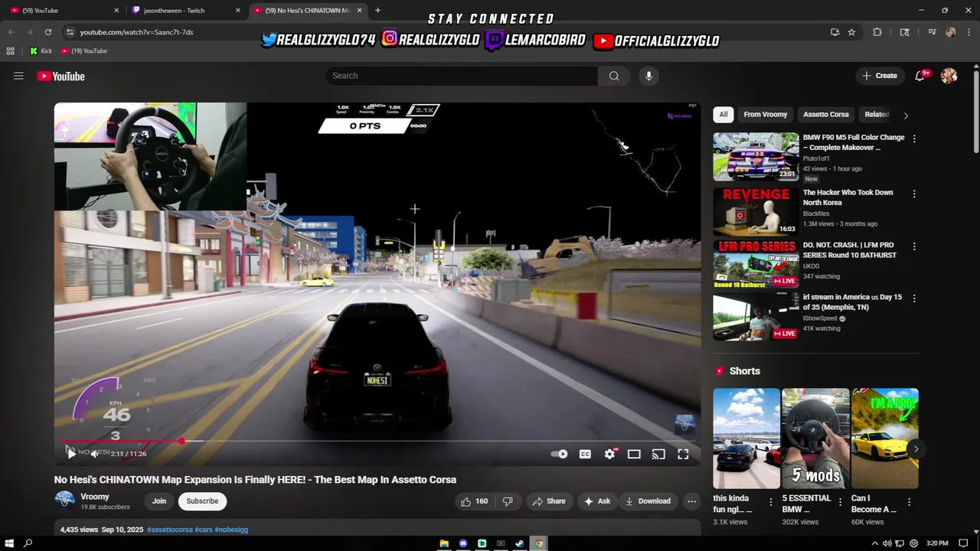Open the Vroomy channel name link
The height and width of the screenshot is (551, 980).
(95, 497)
